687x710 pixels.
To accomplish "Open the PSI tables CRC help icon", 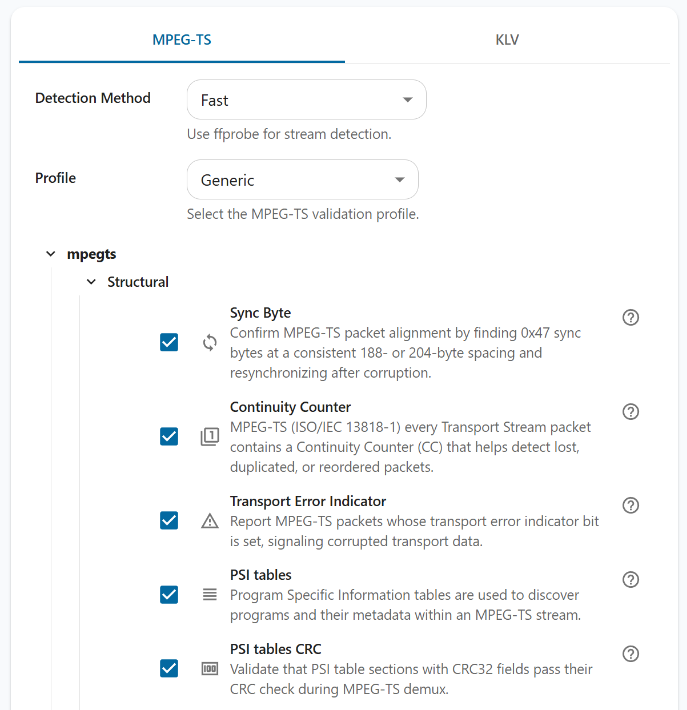I will pos(630,654).
